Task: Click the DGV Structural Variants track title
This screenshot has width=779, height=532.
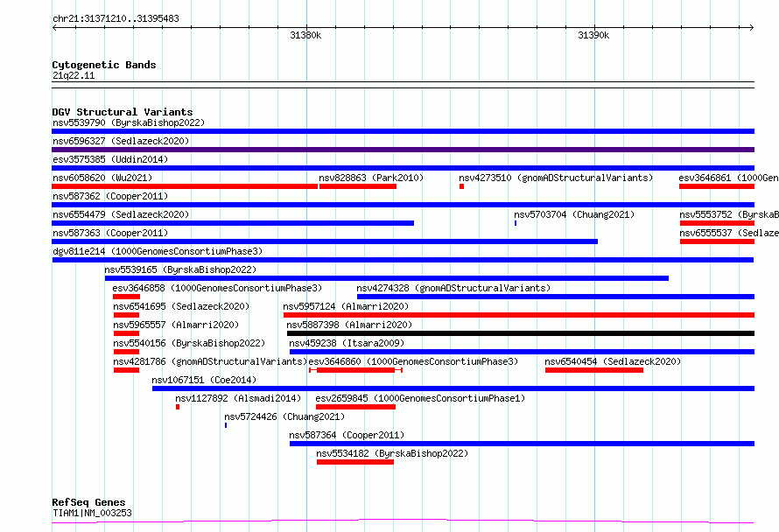Action: (123, 112)
